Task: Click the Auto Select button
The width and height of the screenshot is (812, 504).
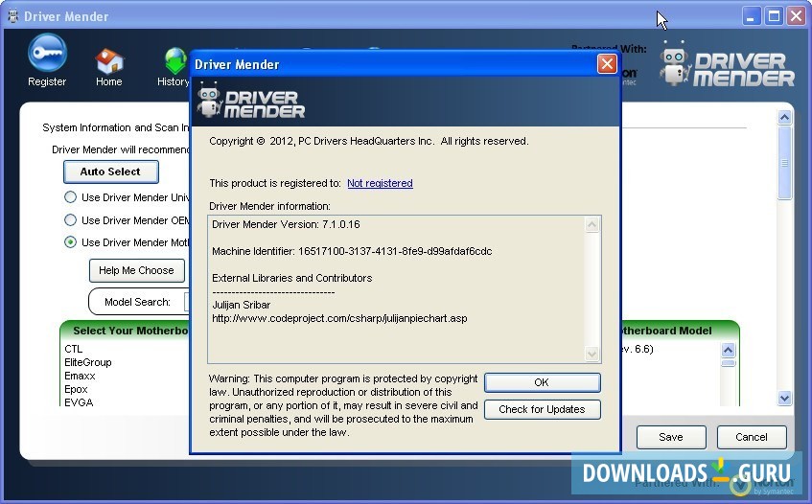Action: [x=111, y=172]
